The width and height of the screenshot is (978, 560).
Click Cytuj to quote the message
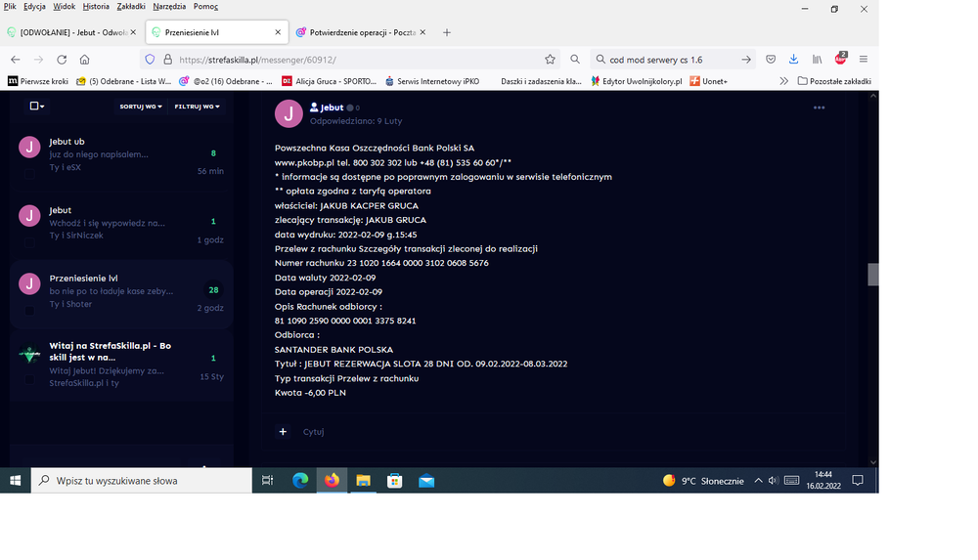coord(313,432)
